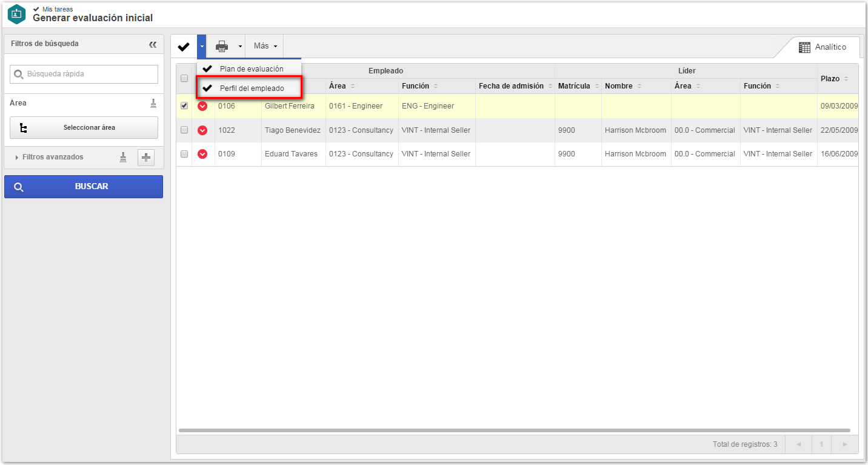Click red status icon for row 0109
The width and height of the screenshot is (868, 465).
click(202, 154)
